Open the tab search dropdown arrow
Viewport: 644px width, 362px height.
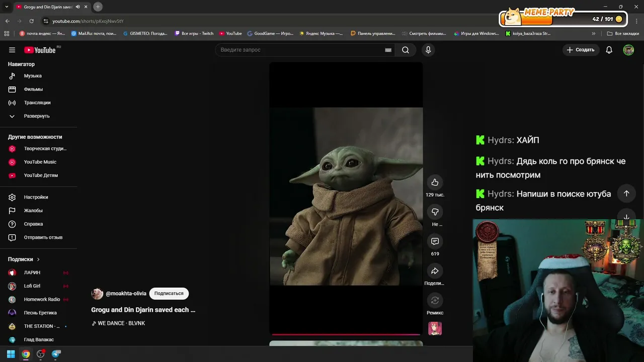click(x=7, y=7)
